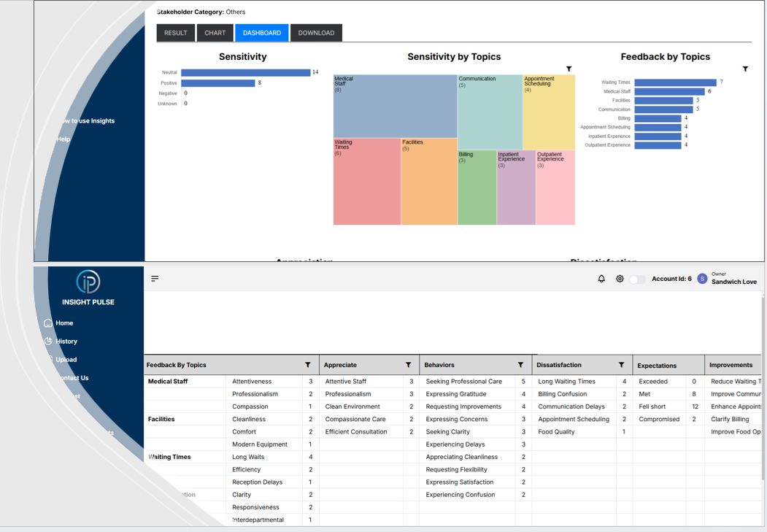
Task: Flip the toggle switch next to Account Id
Action: point(636,279)
